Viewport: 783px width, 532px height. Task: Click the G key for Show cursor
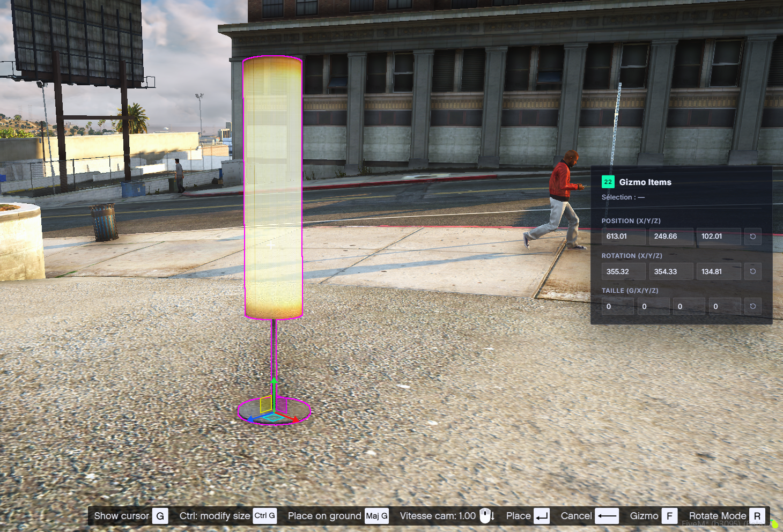pyautogui.click(x=160, y=516)
